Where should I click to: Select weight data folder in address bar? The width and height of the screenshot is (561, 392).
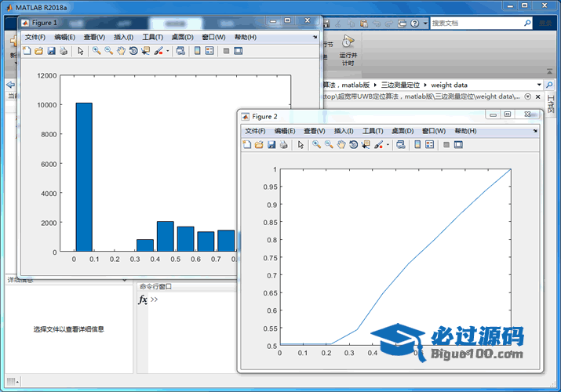pyautogui.click(x=450, y=85)
